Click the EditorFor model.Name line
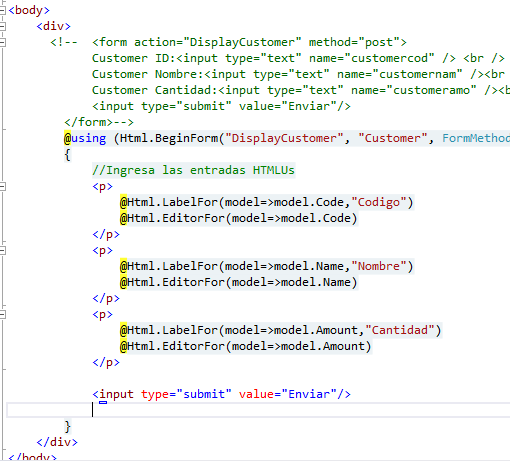 click(239, 282)
